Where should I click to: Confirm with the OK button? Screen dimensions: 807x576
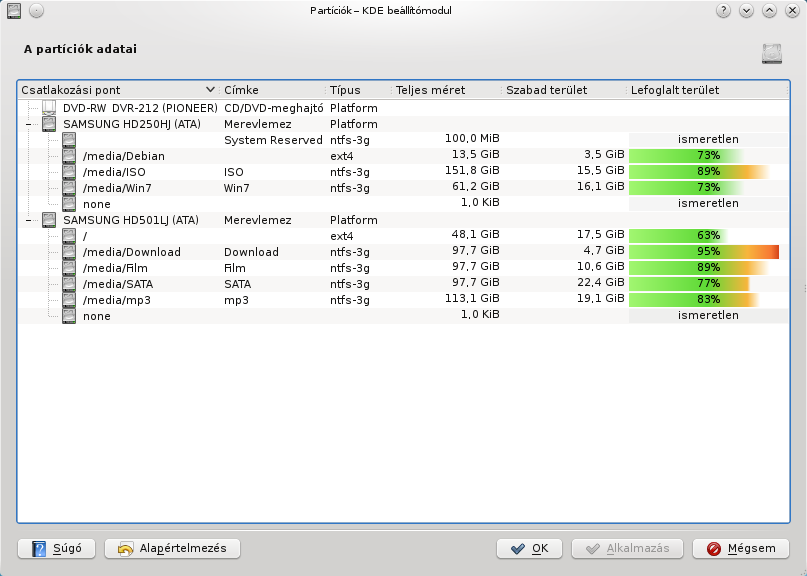coord(530,549)
